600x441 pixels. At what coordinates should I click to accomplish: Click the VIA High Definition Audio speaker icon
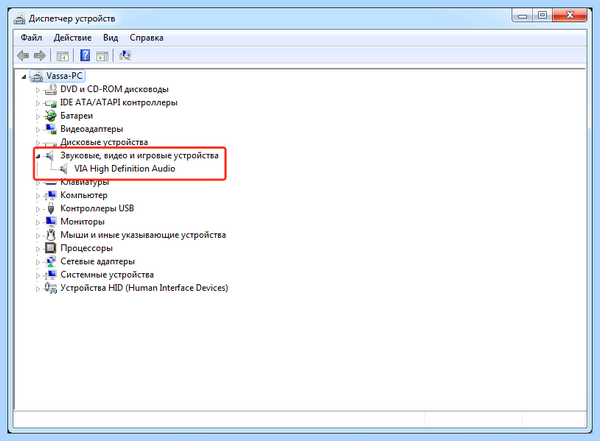tap(64, 169)
